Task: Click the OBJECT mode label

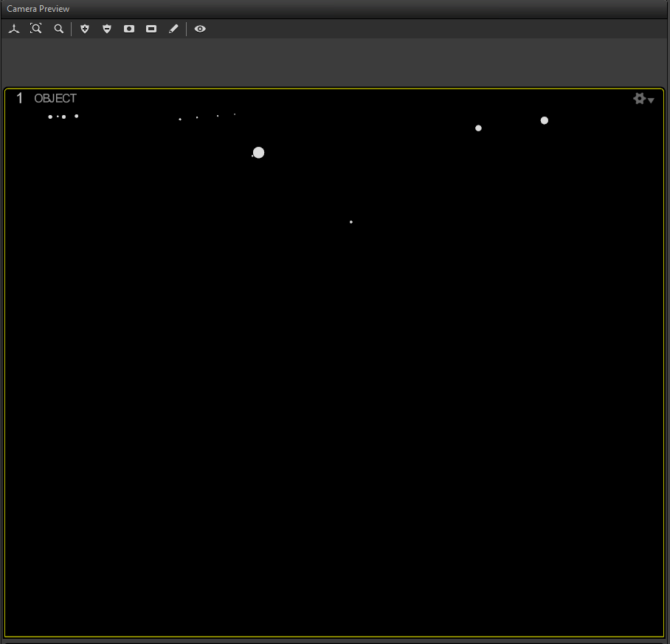Action: 55,99
